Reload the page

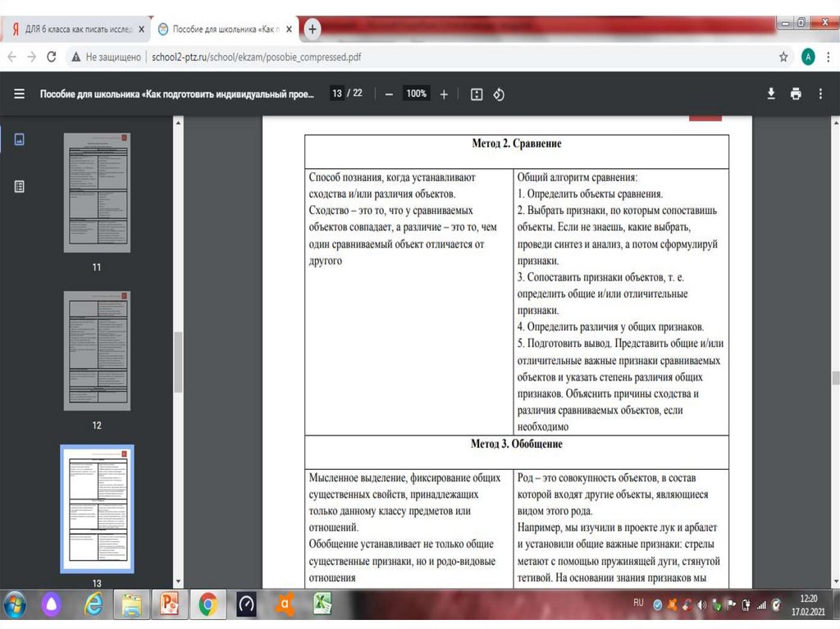point(51,57)
